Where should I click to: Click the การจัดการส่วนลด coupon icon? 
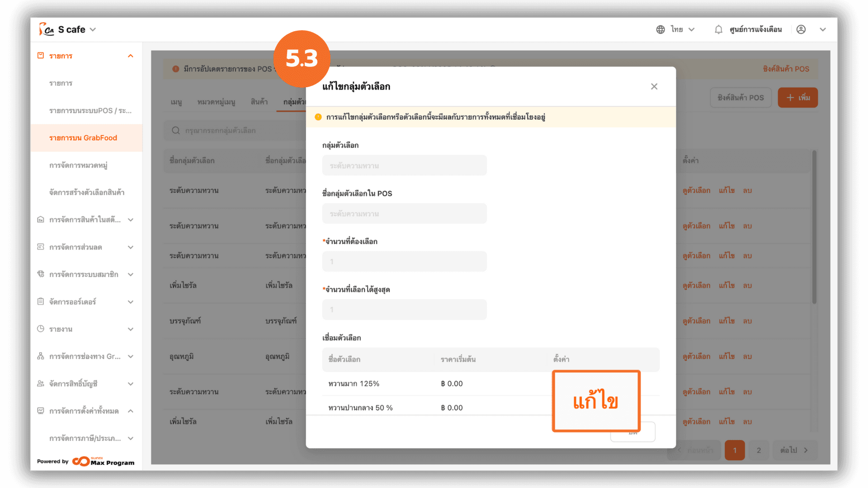click(x=41, y=247)
